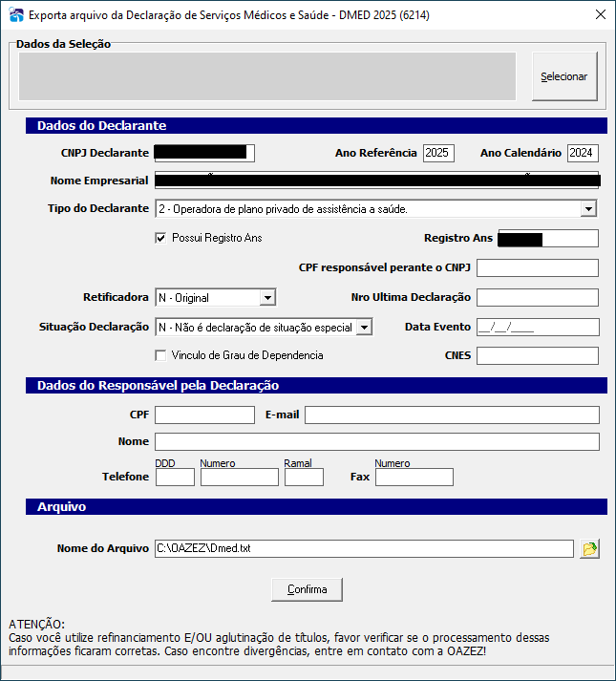The width and height of the screenshot is (616, 681).
Task: Click the folder browse icon for file path
Action: pyautogui.click(x=589, y=548)
